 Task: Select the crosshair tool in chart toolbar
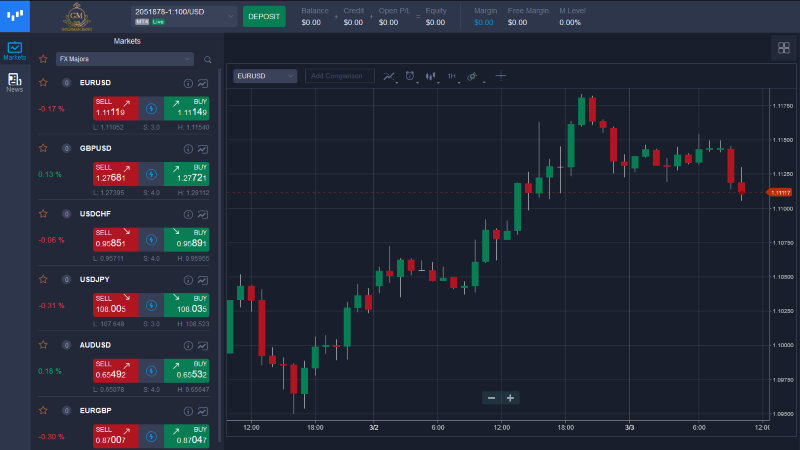[501, 76]
